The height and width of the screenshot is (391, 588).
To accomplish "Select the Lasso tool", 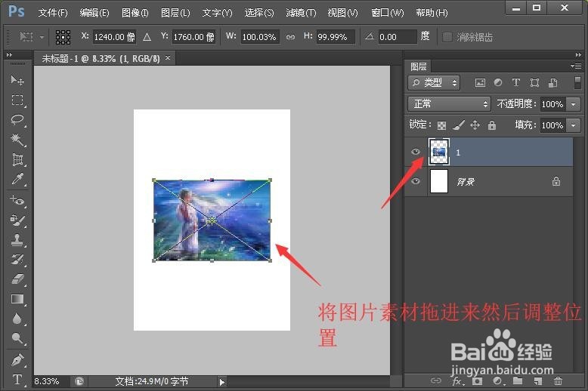I will pos(17,120).
